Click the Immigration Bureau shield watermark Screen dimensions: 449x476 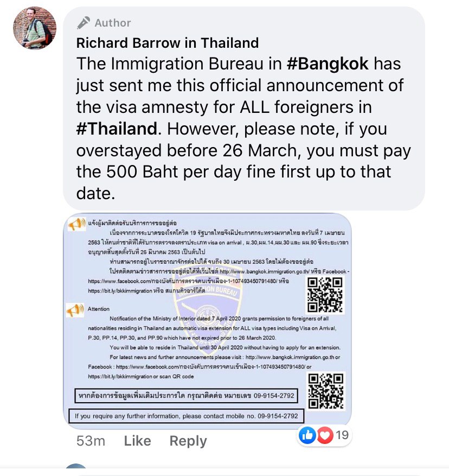tap(207, 313)
